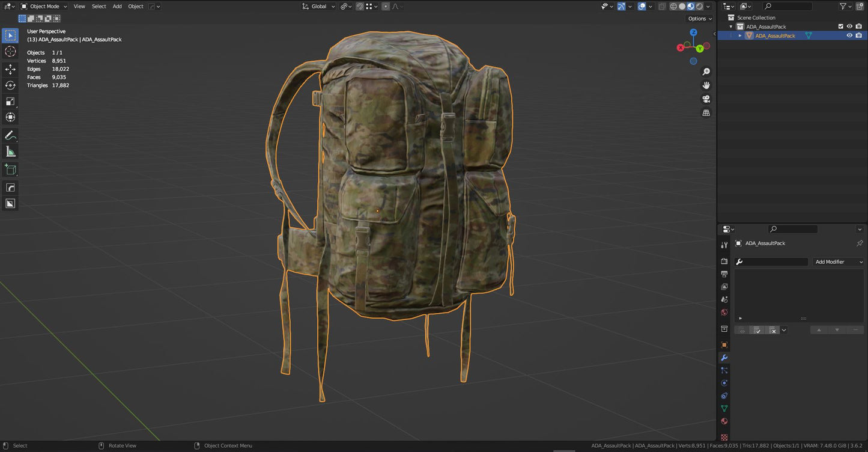Screen dimensions: 868x452
Task: Disable the ADA_AssaultPack collection checkbox
Action: pos(841,26)
